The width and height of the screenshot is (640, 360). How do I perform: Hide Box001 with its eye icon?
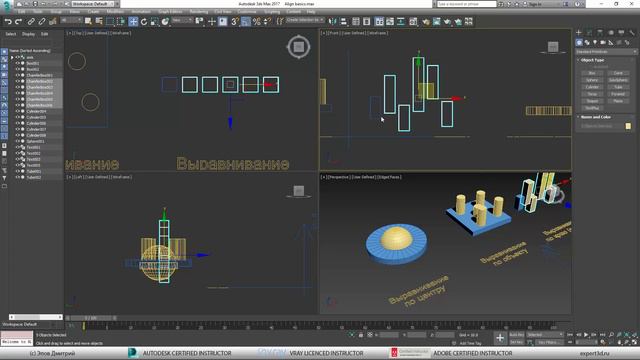pyautogui.click(x=18, y=63)
